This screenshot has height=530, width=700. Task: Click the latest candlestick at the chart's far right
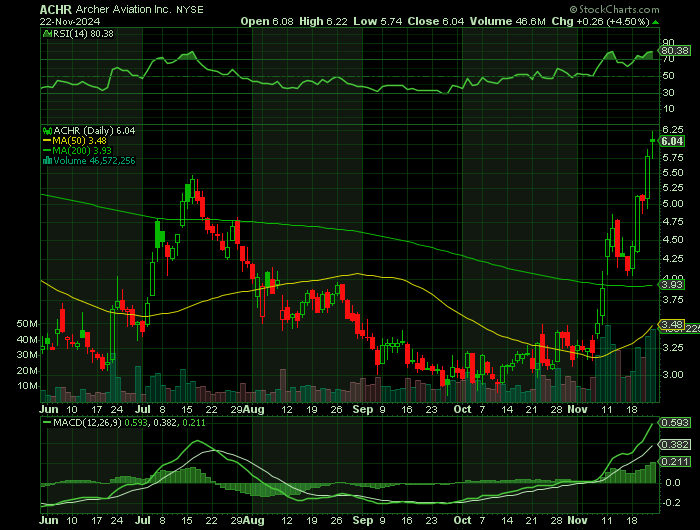pos(653,141)
